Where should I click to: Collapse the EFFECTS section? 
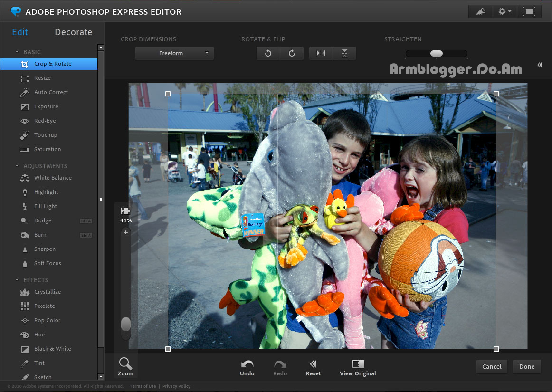pyautogui.click(x=17, y=280)
